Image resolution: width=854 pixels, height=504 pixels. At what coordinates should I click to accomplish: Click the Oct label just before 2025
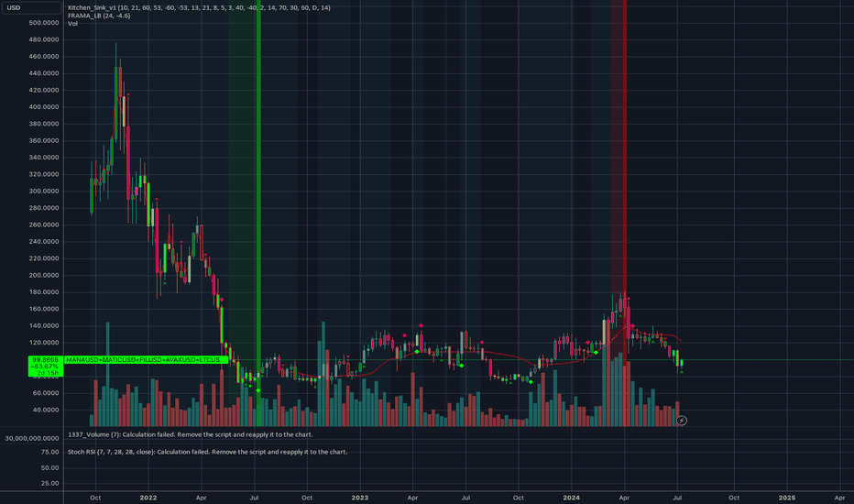734,498
